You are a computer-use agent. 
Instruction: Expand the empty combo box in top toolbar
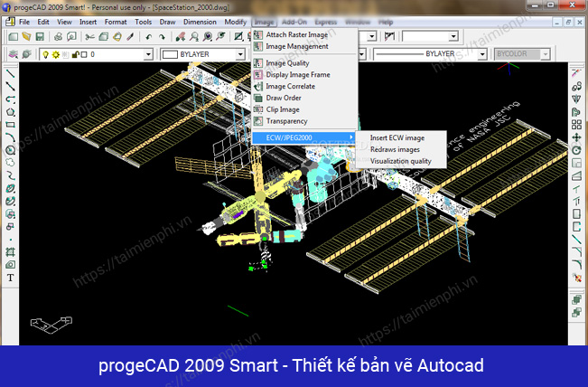[453, 36]
